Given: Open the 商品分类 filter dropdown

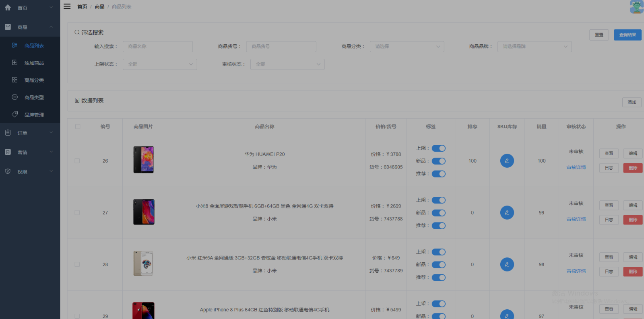Looking at the screenshot, I should [x=407, y=47].
